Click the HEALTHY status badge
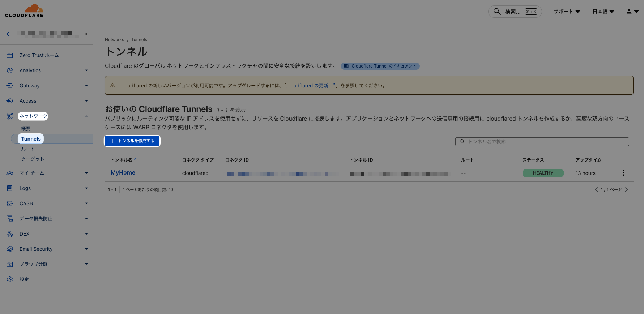Screen dimensions: 644x314 [x=543, y=173]
